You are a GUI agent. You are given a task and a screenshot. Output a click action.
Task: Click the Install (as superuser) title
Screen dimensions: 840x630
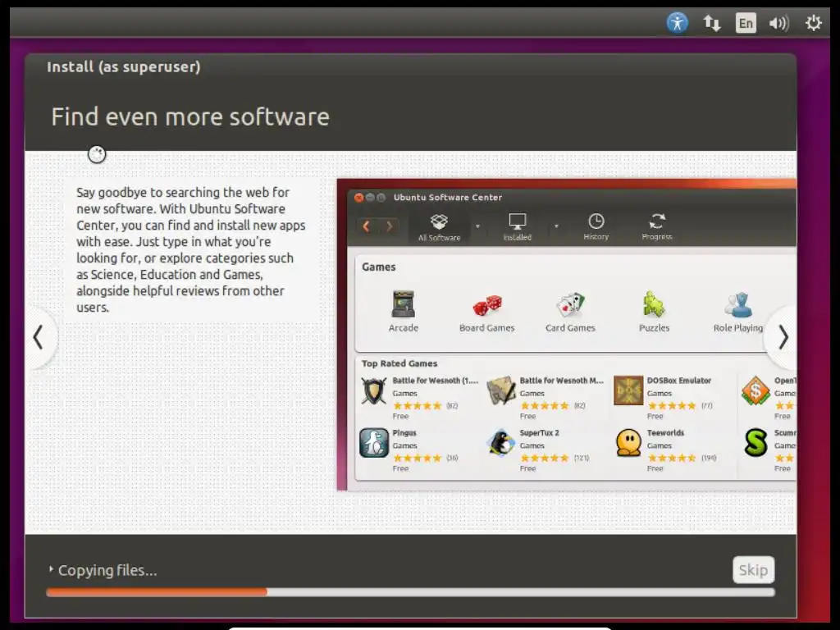pos(124,67)
